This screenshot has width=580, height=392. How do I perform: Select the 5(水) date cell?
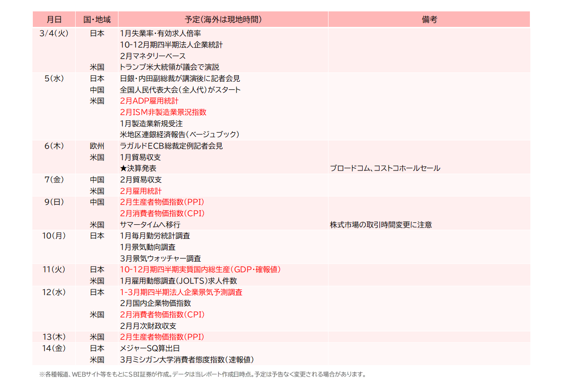coord(54,78)
